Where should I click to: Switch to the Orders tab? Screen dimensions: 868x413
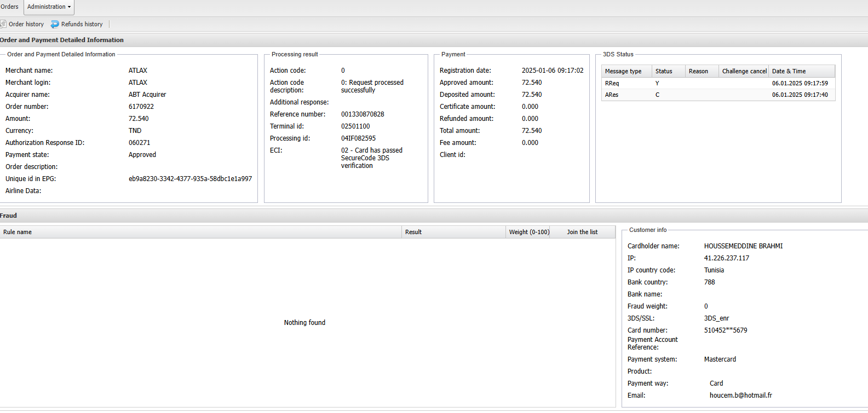[x=9, y=7]
